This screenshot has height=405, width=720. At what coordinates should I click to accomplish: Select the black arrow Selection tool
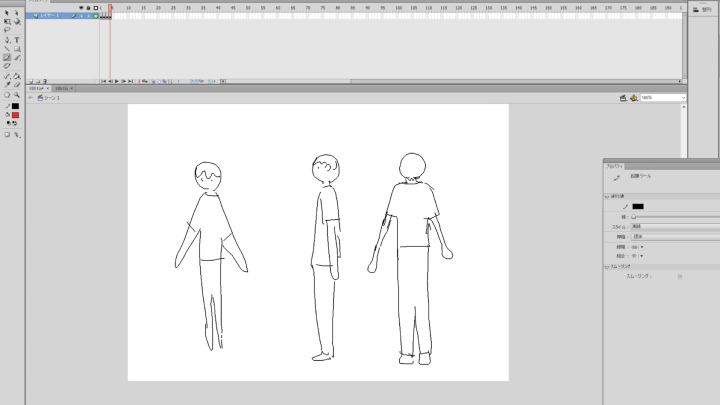(6, 13)
